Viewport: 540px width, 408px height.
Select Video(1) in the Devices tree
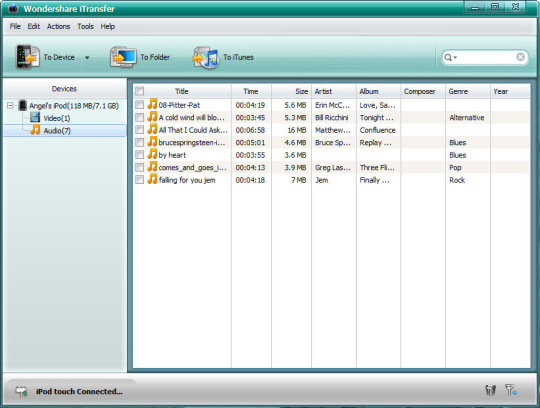56,118
